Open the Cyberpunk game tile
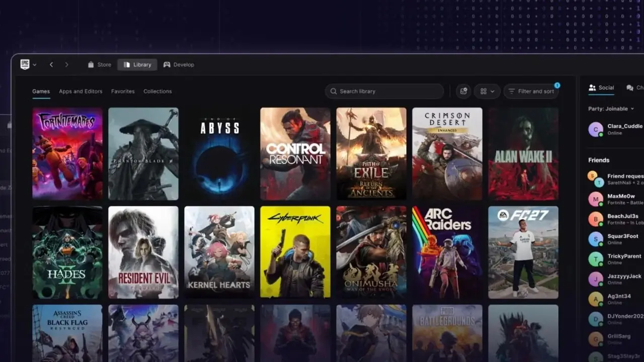This screenshot has width=644, height=362. click(295, 252)
